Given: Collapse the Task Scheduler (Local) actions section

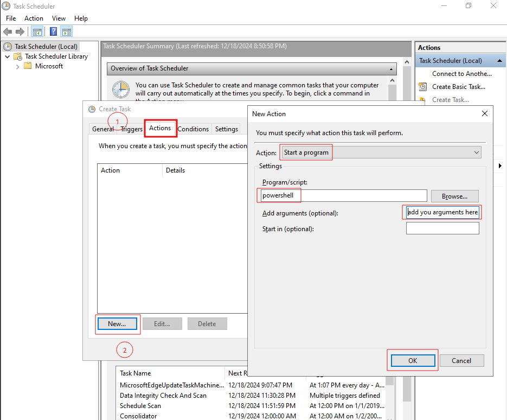Looking at the screenshot, I should [x=493, y=61].
